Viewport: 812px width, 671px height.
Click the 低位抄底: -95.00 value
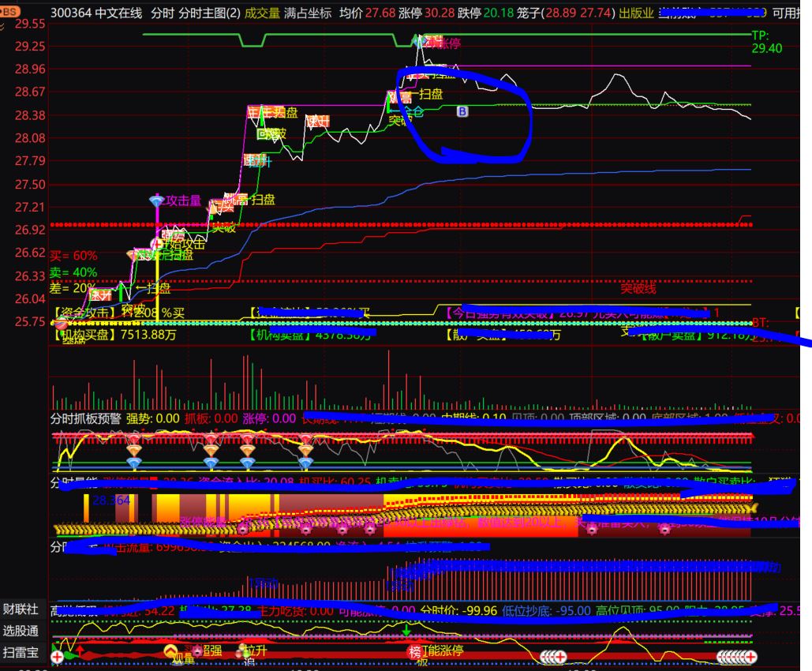tap(546, 610)
